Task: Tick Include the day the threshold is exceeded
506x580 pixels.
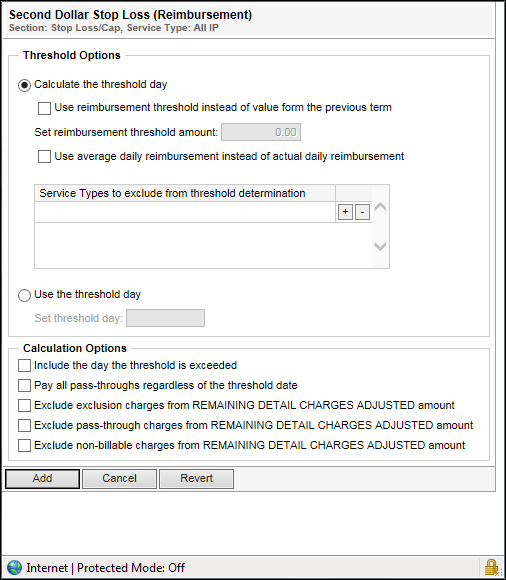Action: tap(24, 365)
